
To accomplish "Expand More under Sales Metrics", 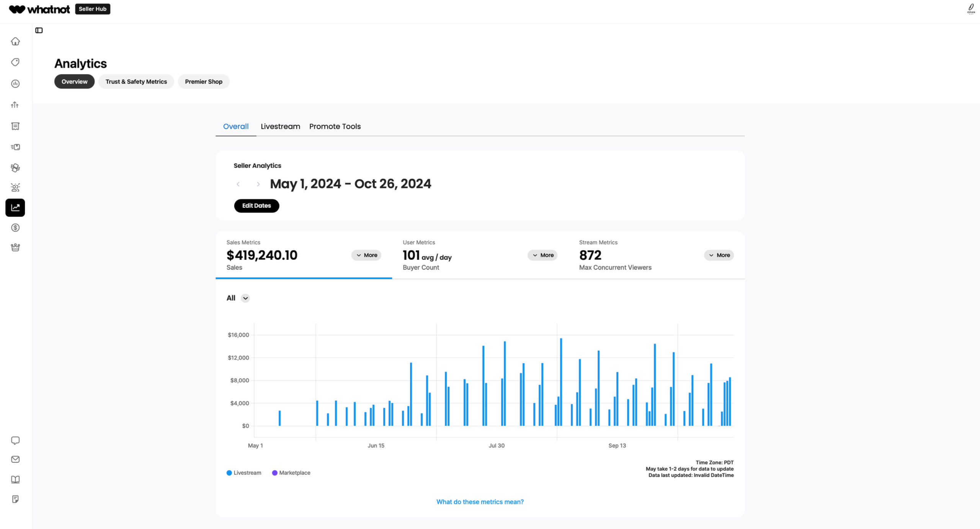I will [x=366, y=255].
